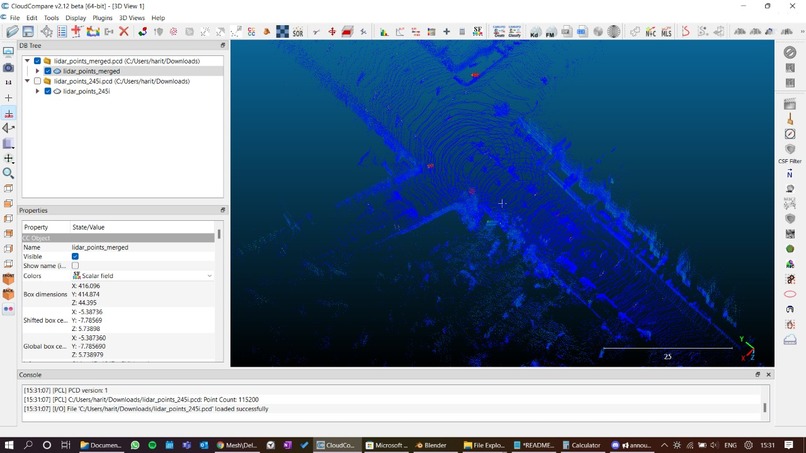Toggle checkbox of lidar_points_merged cloud
This screenshot has height=453, width=806.
[47, 71]
